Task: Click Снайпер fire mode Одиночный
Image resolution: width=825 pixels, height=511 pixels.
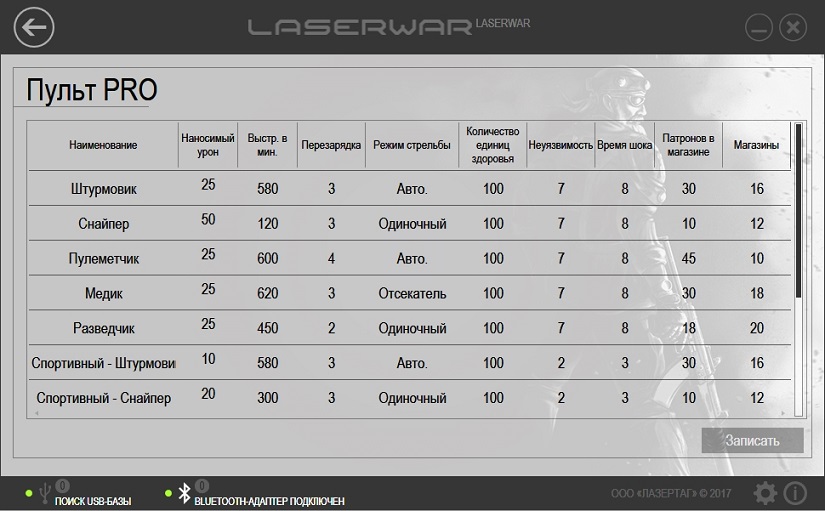Action: pos(412,224)
